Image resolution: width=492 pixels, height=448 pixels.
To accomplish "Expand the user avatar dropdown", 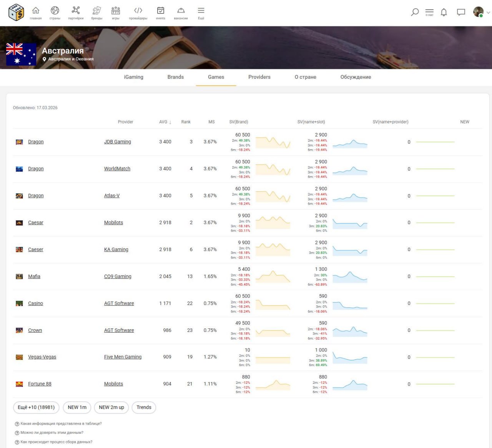I will pos(481,12).
